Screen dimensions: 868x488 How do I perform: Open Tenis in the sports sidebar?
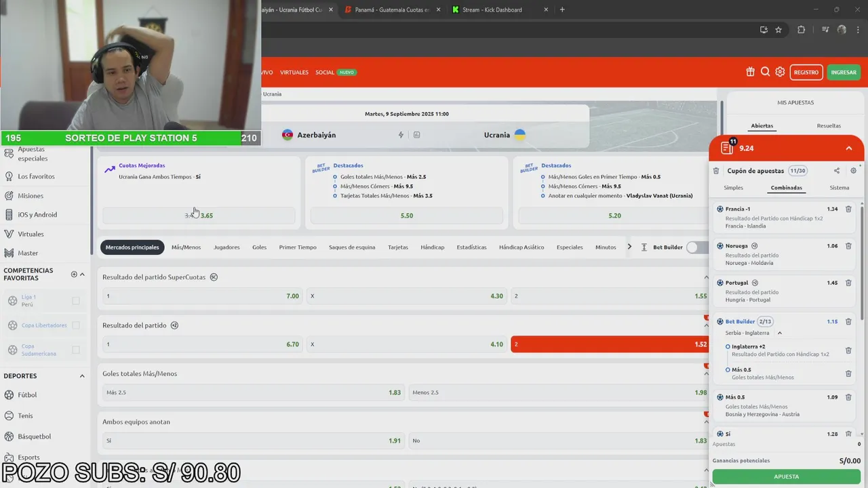click(25, 415)
